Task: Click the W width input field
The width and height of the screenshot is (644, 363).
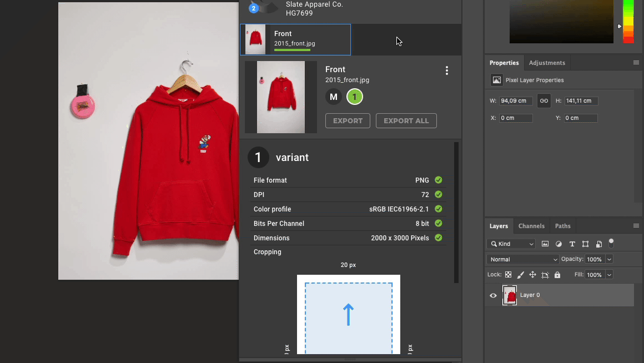Action: [x=516, y=101]
